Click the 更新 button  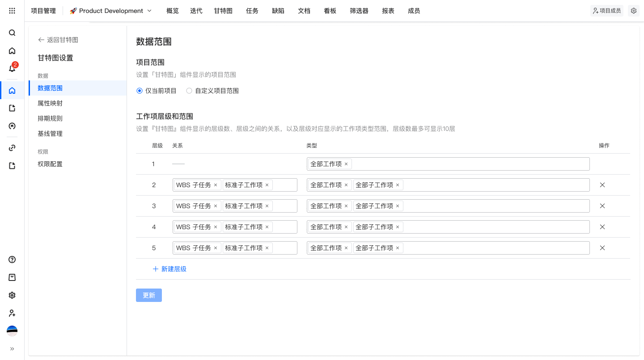point(149,295)
